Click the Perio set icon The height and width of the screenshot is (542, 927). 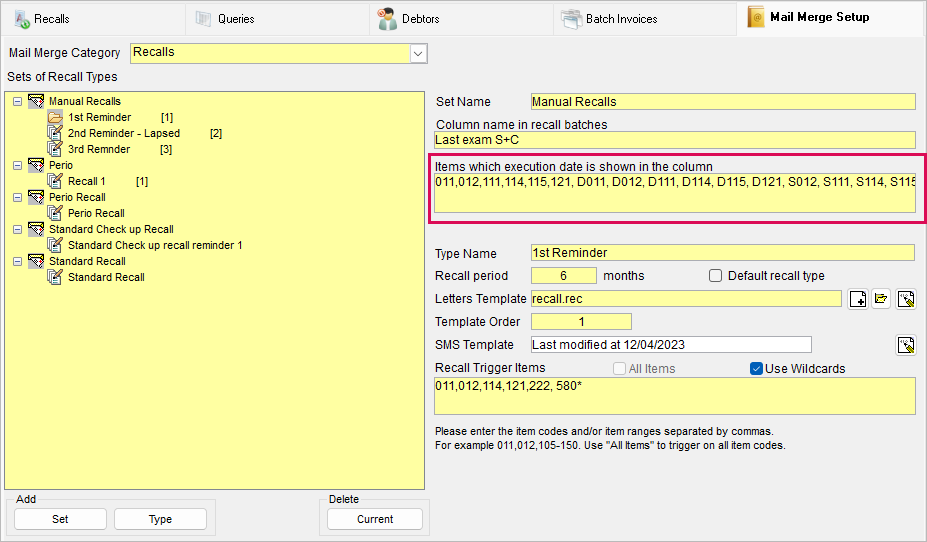tap(36, 165)
